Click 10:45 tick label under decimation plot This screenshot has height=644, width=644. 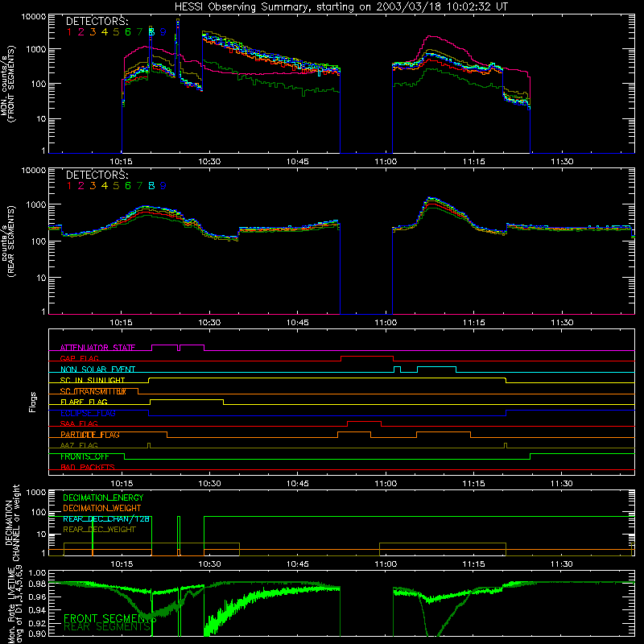point(297,564)
